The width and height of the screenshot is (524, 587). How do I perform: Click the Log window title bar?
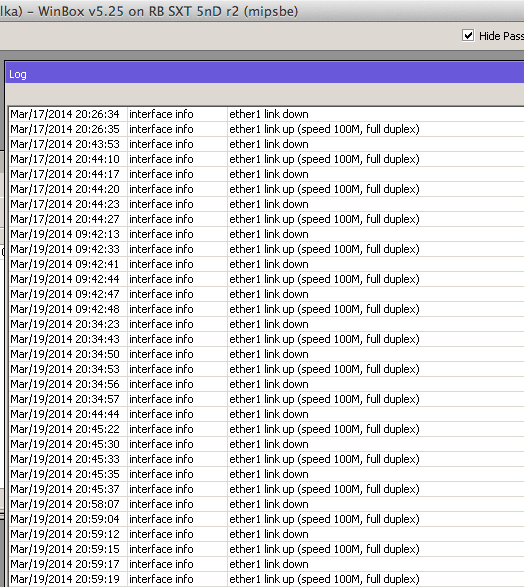coord(265,74)
